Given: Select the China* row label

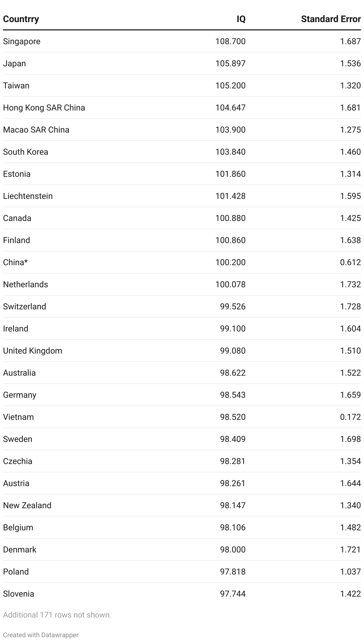Looking at the screenshot, I should [16, 262].
